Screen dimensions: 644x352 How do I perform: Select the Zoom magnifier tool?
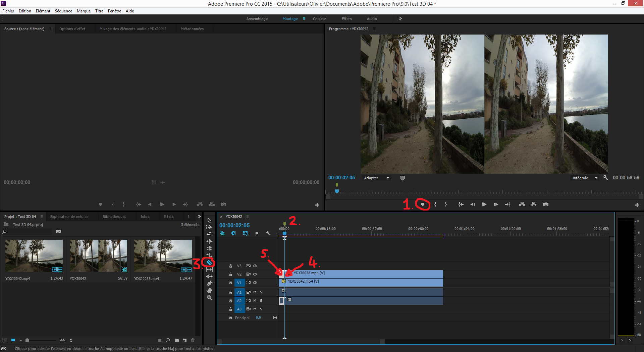point(209,298)
